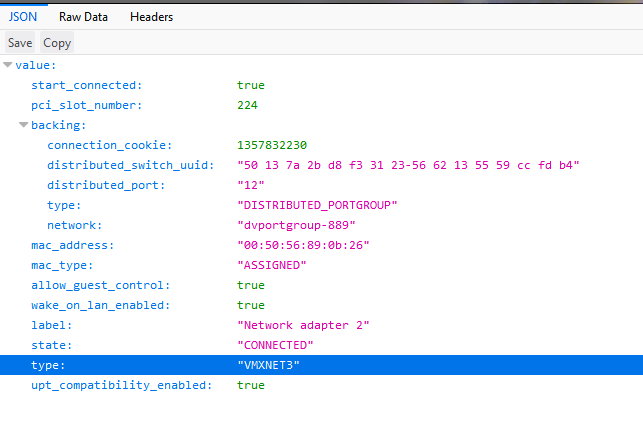Click the "12" port value
Screen dimensions: 643x426
coord(251,185)
